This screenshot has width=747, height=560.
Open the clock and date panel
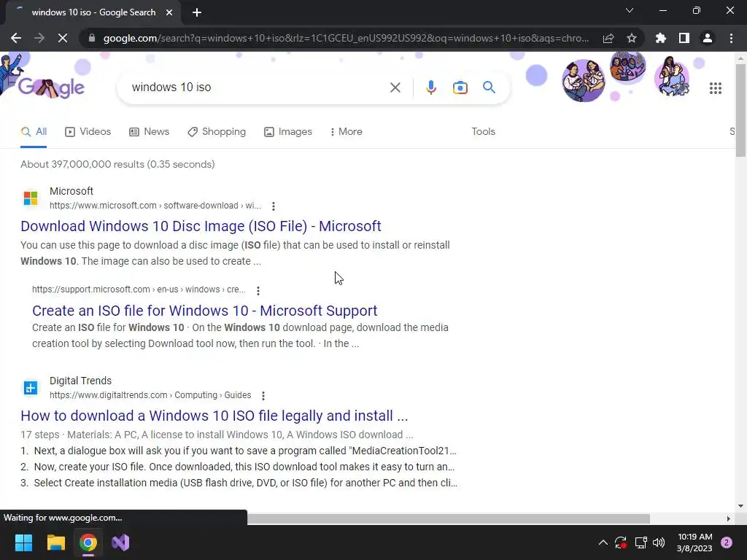(x=694, y=542)
